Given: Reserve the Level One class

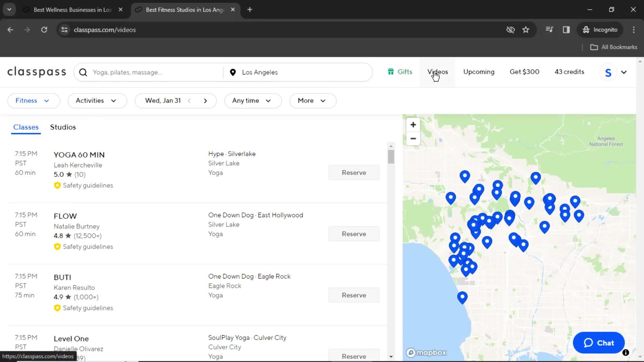Looking at the screenshot, I should (x=354, y=355).
